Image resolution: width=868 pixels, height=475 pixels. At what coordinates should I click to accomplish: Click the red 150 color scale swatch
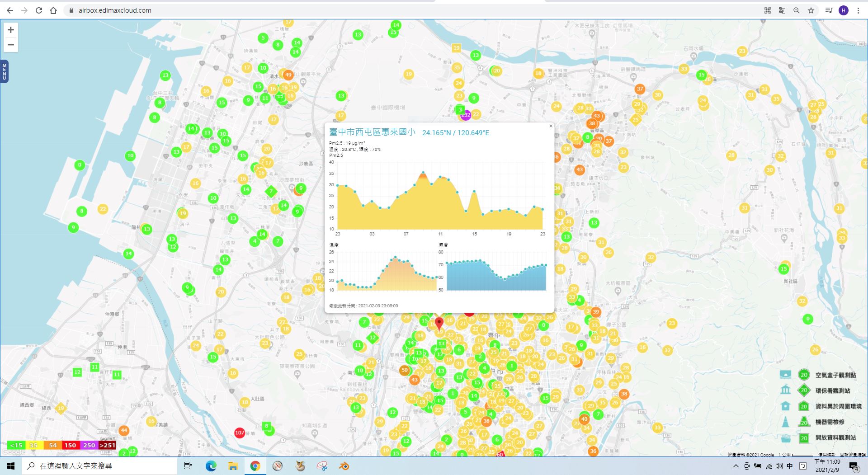(70, 445)
